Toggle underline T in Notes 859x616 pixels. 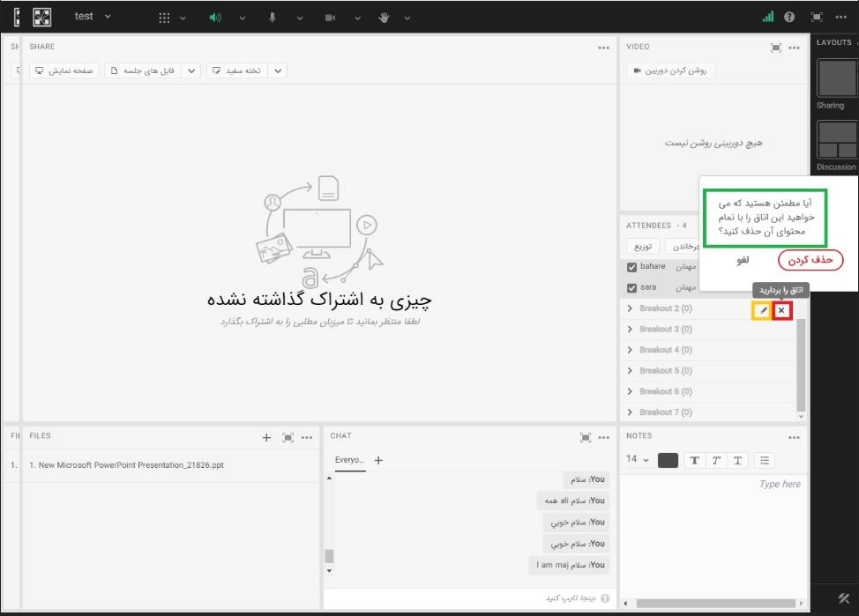[x=738, y=461]
